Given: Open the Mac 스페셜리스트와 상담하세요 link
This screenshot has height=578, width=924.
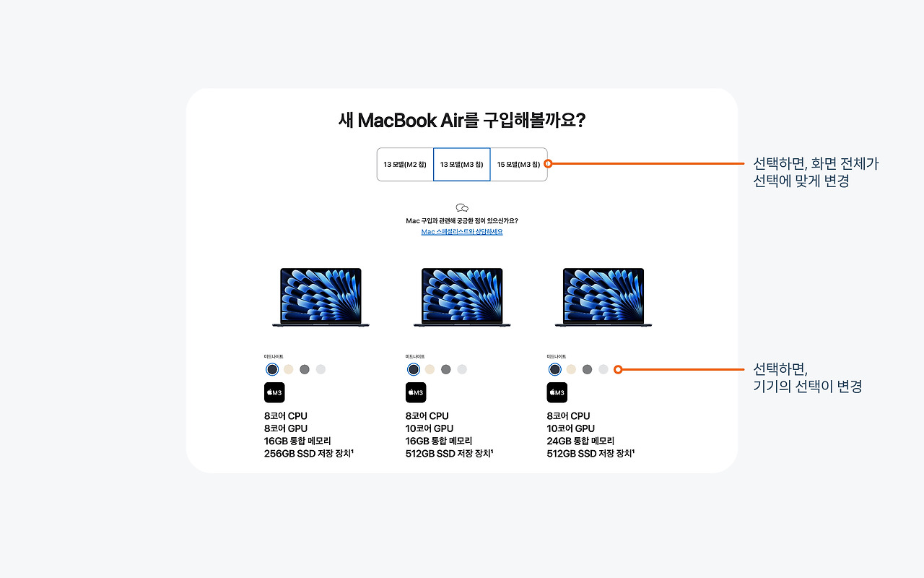Looking at the screenshot, I should tap(462, 232).
